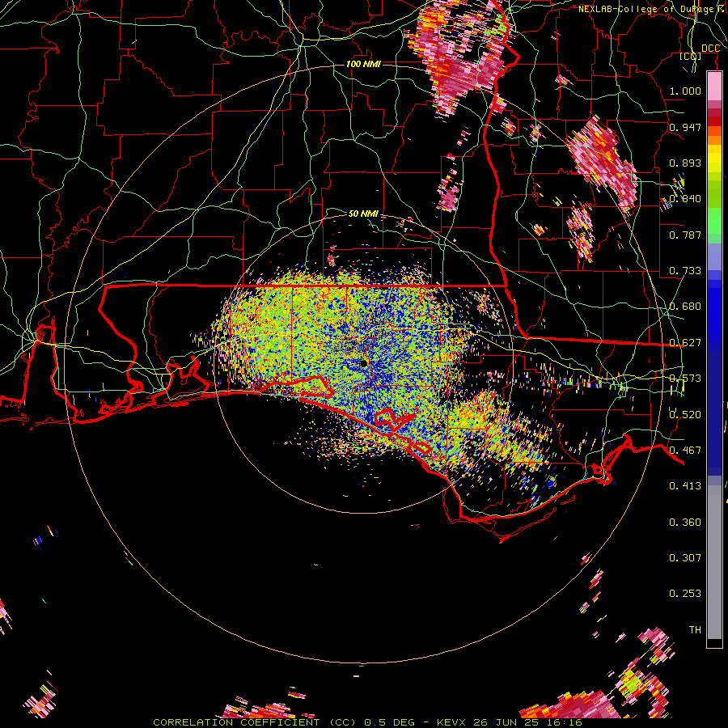Select the 0.253 scale value
Image resolution: width=728 pixels, height=728 pixels.
coord(685,594)
